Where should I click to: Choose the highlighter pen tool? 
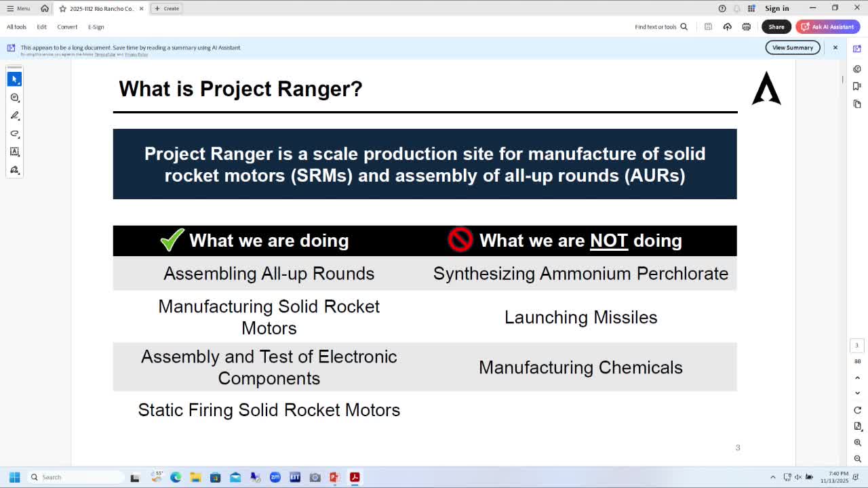tap(14, 116)
